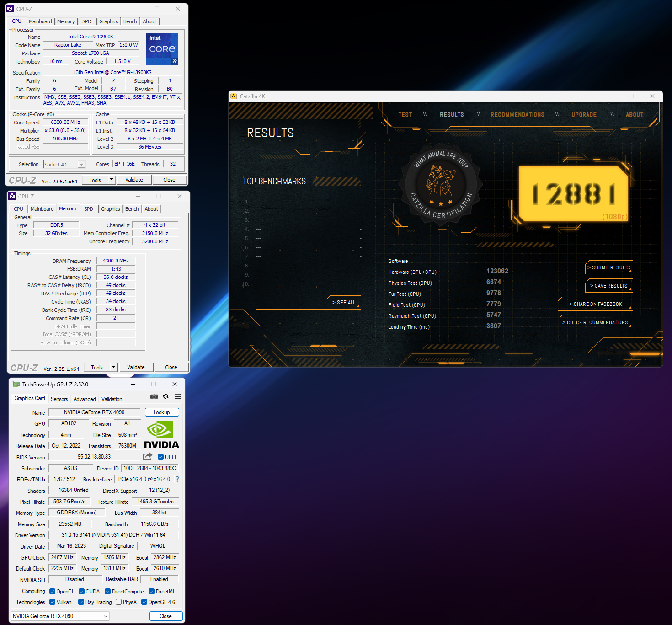This screenshot has height=625, width=672.
Task: Click the 12881 score panel
Action: 574,194
